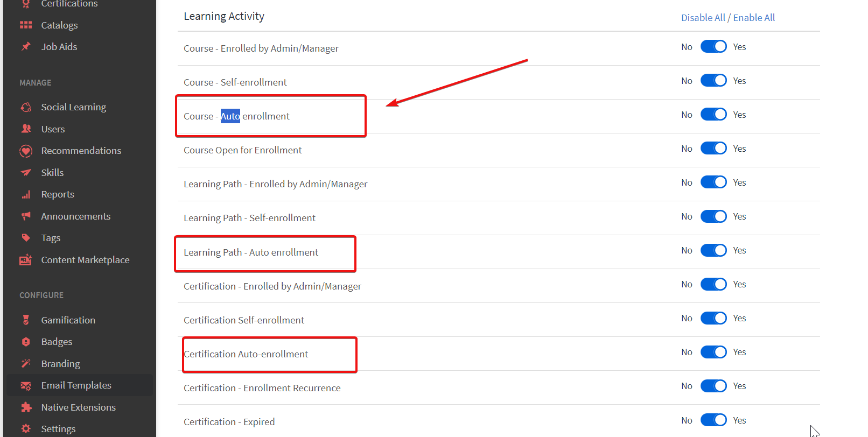Click the Job Aids pin icon

point(26,47)
